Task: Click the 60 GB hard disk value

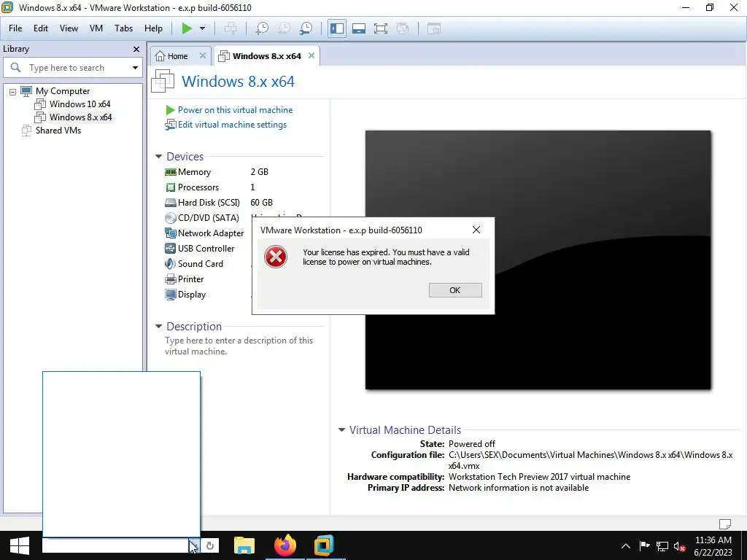Action: coord(262,203)
